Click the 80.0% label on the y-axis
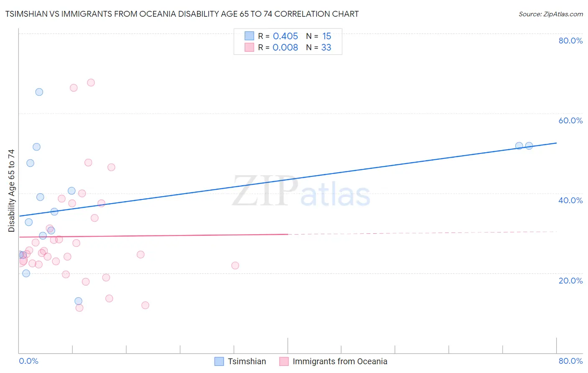Viewport: 588px width, 373px height. click(x=570, y=41)
